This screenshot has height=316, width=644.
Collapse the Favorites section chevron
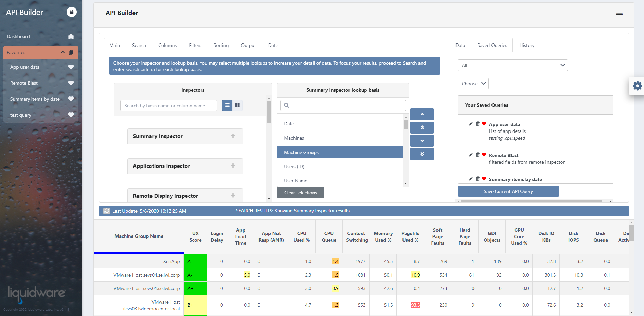63,52
